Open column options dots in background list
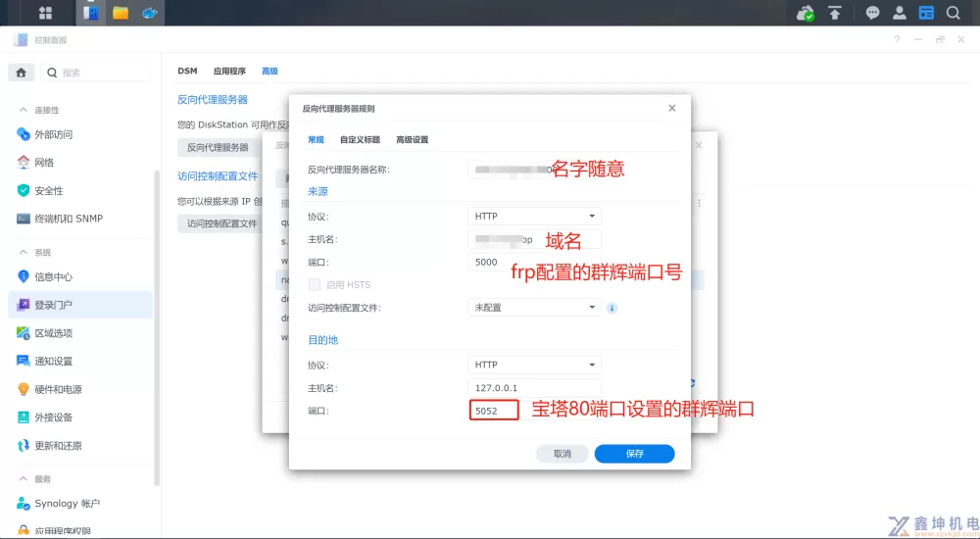The image size is (980, 539). [699, 203]
